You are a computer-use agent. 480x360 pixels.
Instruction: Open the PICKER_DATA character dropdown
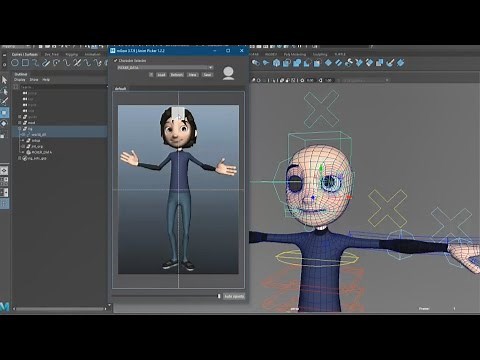[165, 67]
